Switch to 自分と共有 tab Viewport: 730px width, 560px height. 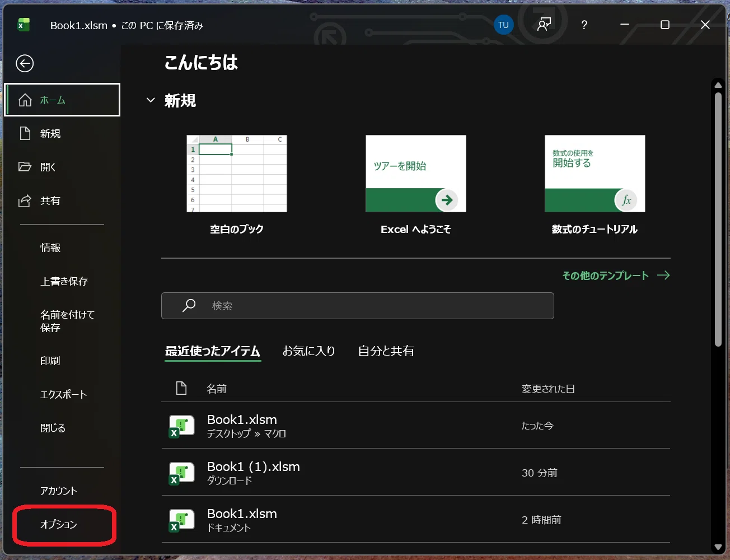(386, 351)
